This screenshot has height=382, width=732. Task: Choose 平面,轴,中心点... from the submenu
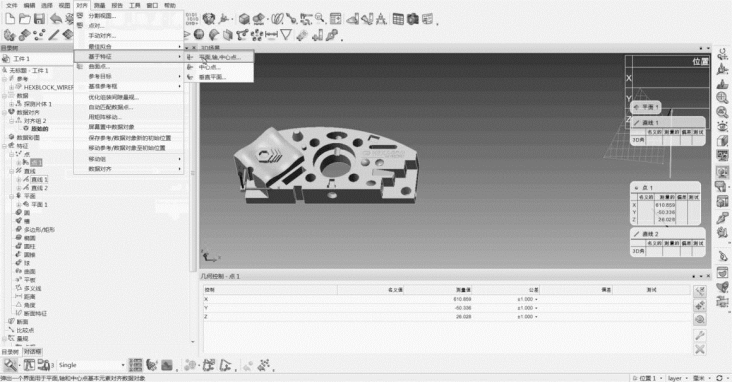click(219, 57)
